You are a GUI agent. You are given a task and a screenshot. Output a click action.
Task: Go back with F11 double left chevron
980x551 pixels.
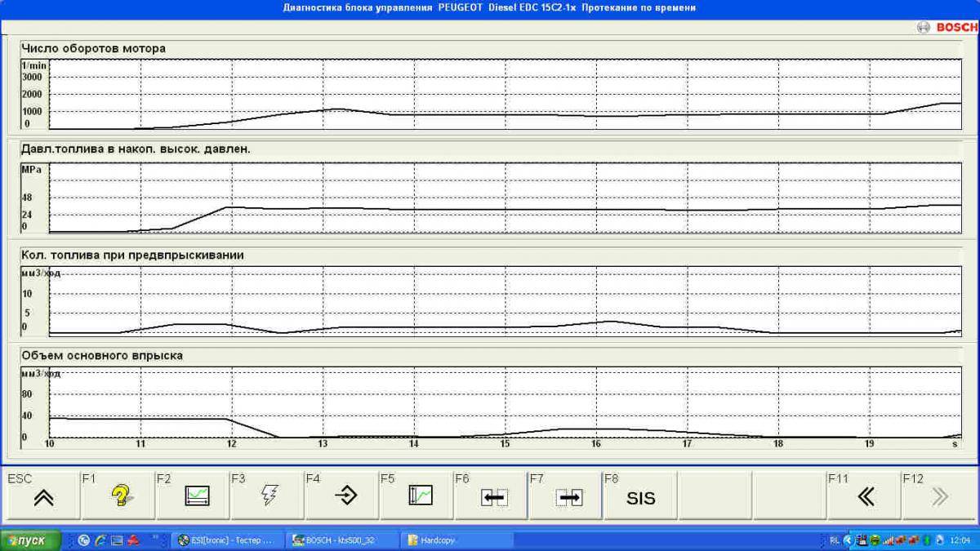coord(866,496)
